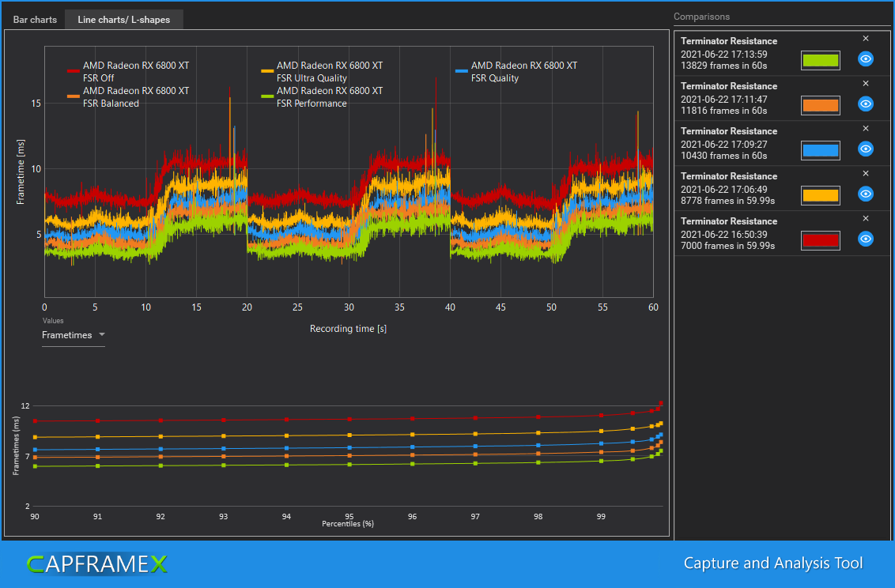Click the FSR Quality legend entry
Image resolution: width=895 pixels, height=588 pixels.
tap(516, 72)
